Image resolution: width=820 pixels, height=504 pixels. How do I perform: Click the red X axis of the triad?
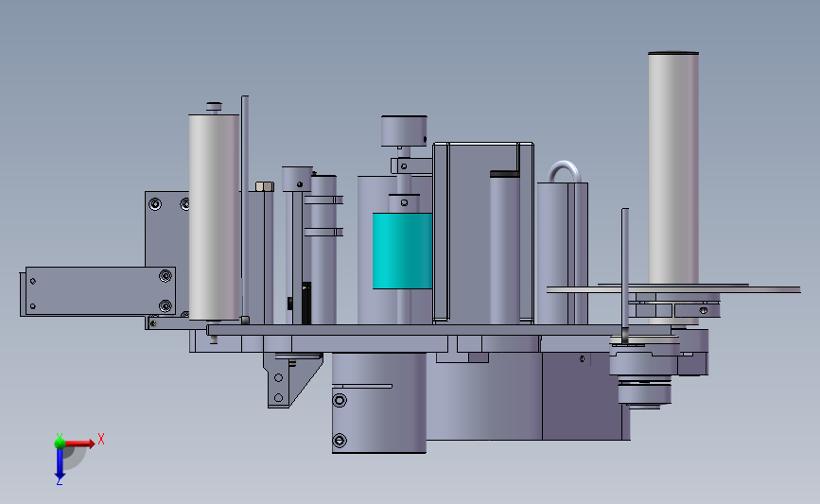(79, 443)
